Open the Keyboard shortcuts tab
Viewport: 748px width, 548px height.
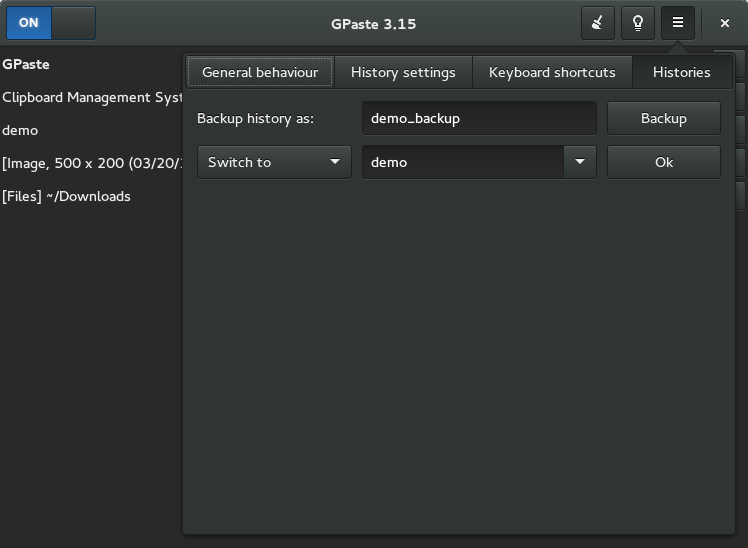point(552,72)
